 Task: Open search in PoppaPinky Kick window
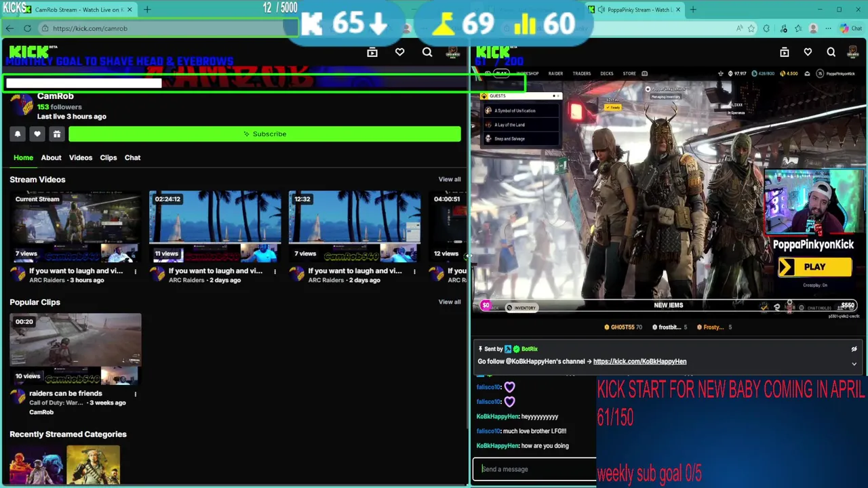tap(831, 52)
